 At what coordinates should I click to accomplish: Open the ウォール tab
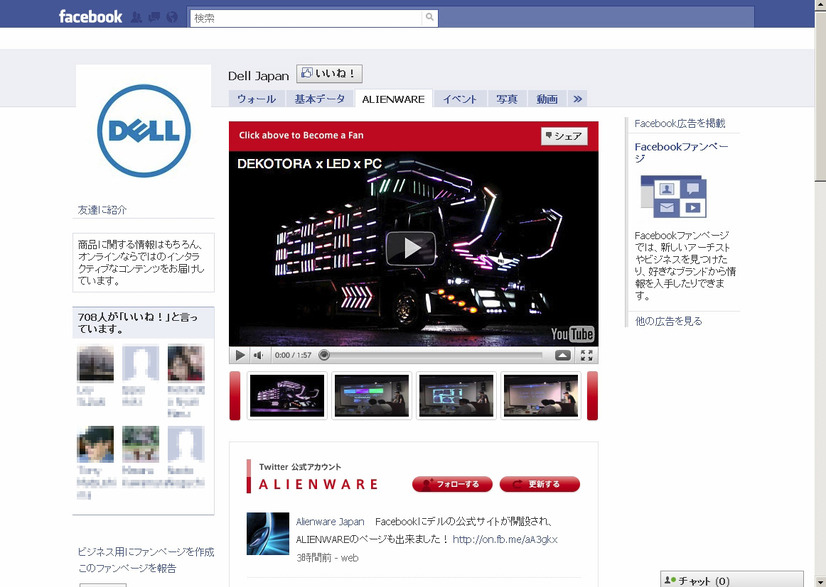(257, 99)
